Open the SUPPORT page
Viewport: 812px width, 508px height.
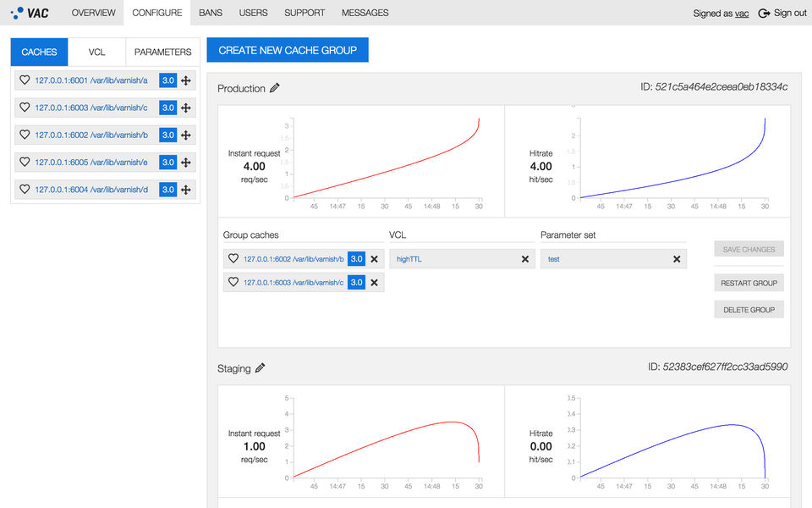coord(304,13)
